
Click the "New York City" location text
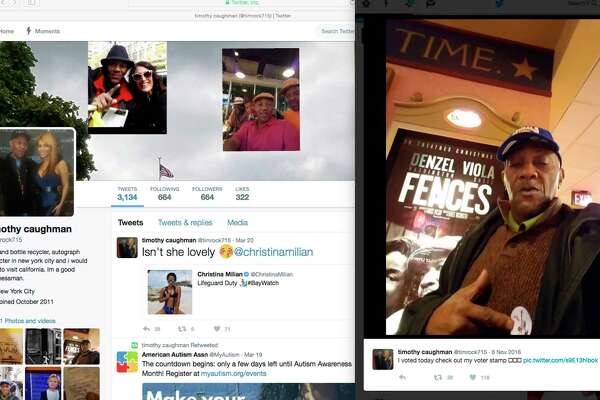[x=17, y=291]
